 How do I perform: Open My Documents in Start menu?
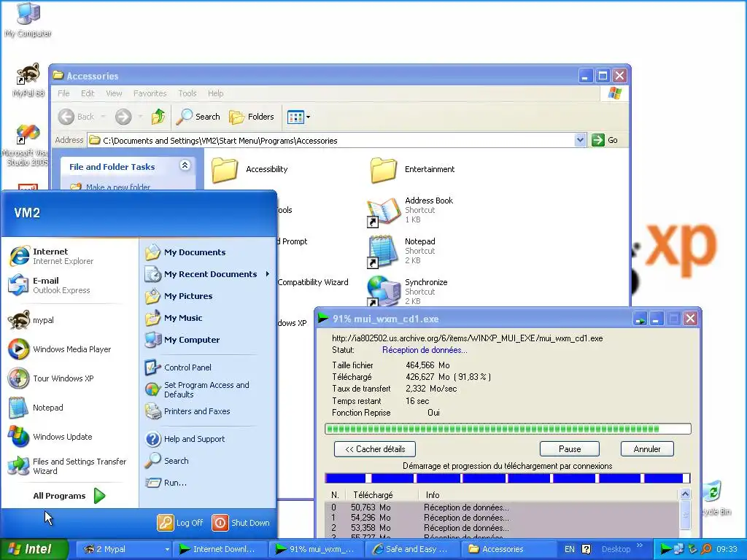(x=186, y=252)
